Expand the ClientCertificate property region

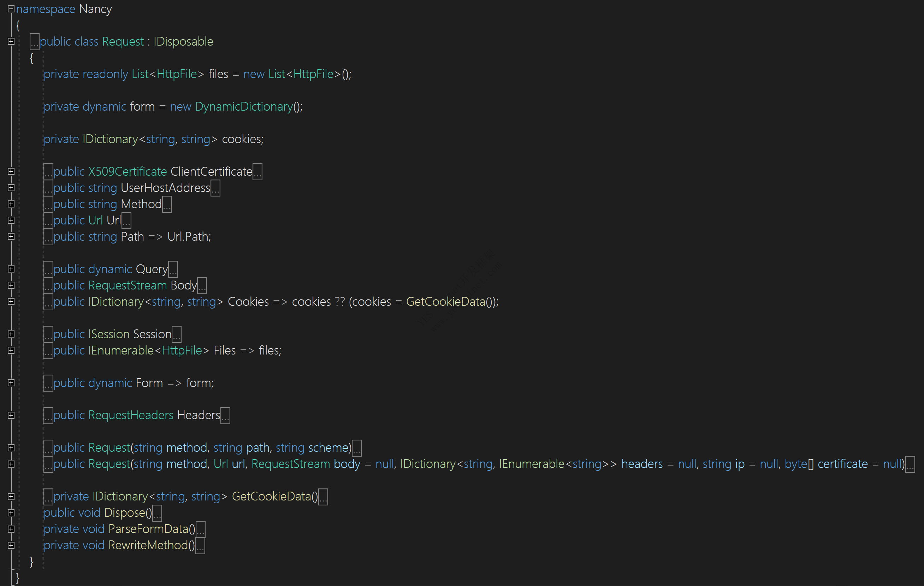coord(11,171)
